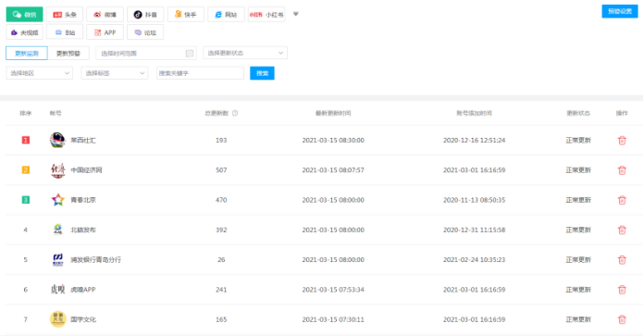Image resolution: width=644 pixels, height=336 pixels.
Task: Delete the 虎嗅APP account row
Action: pos(622,290)
